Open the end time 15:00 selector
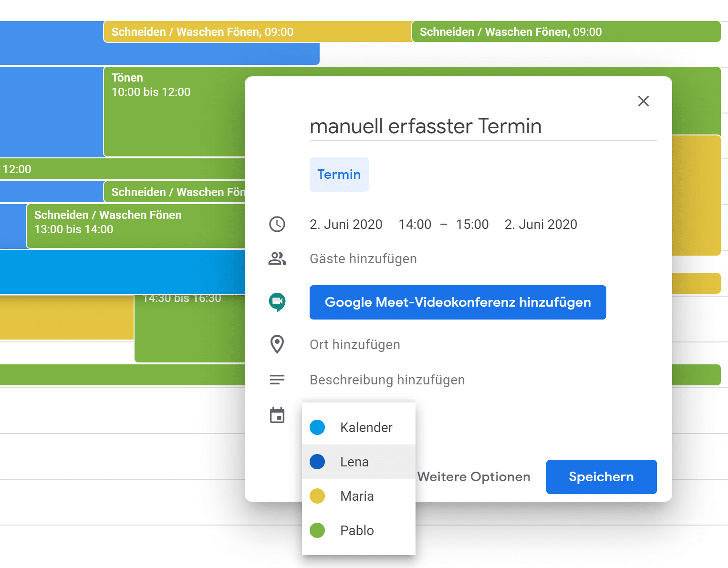 [x=472, y=224]
